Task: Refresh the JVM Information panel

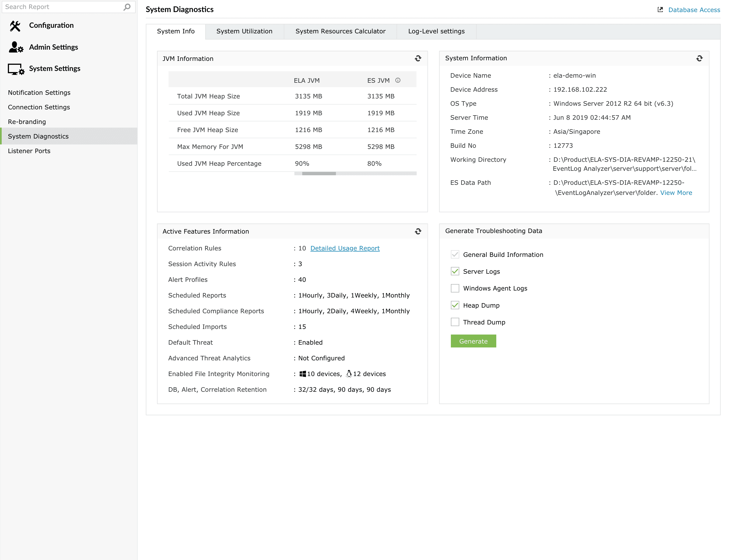Action: (418, 59)
